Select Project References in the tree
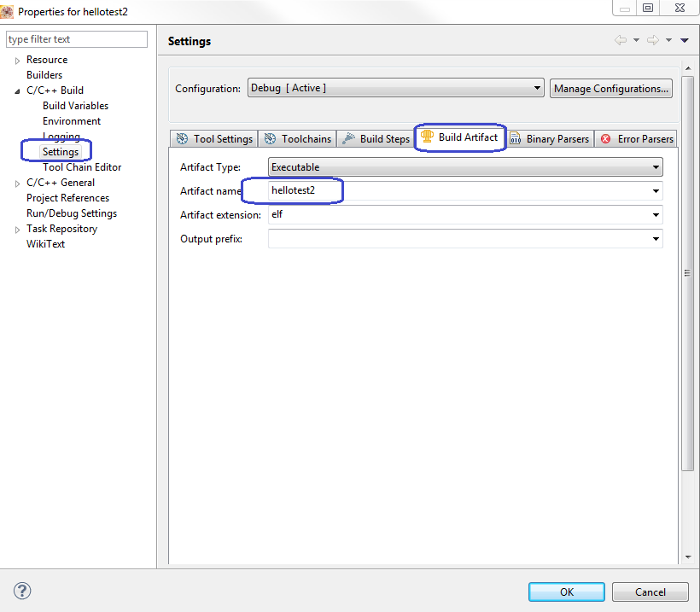Viewport: 700px width, 612px height. (67, 198)
